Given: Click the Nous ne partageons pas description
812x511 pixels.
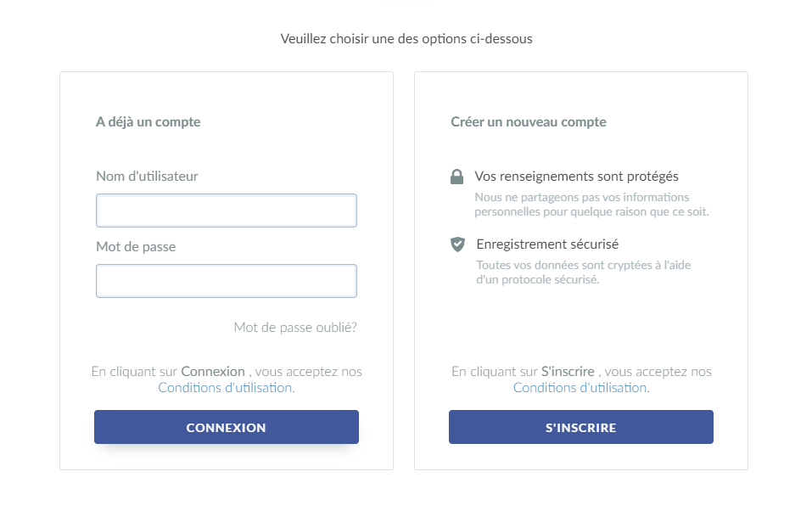Looking at the screenshot, I should [x=591, y=205].
